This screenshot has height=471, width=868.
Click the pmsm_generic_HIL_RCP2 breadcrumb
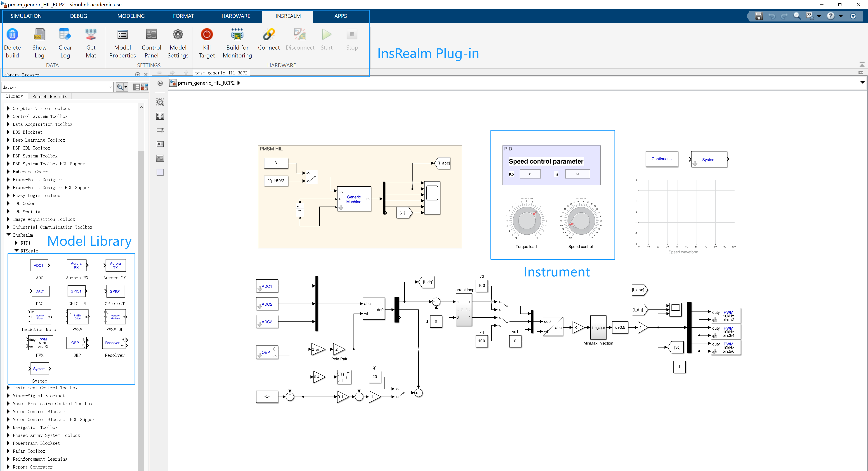tap(206, 83)
